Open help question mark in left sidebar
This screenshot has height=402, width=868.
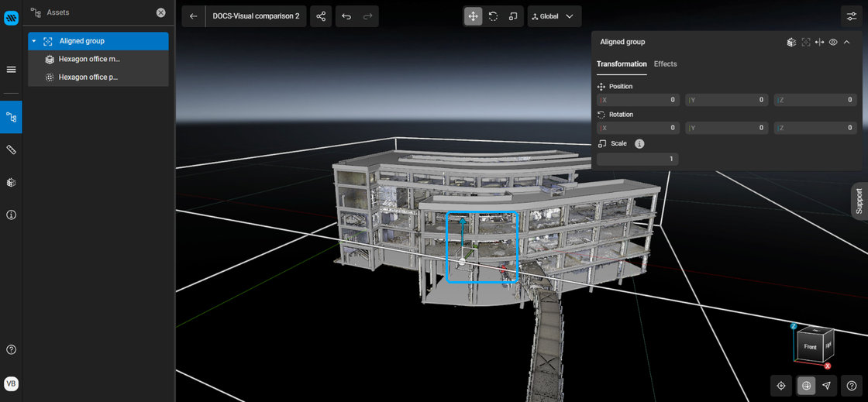11,349
